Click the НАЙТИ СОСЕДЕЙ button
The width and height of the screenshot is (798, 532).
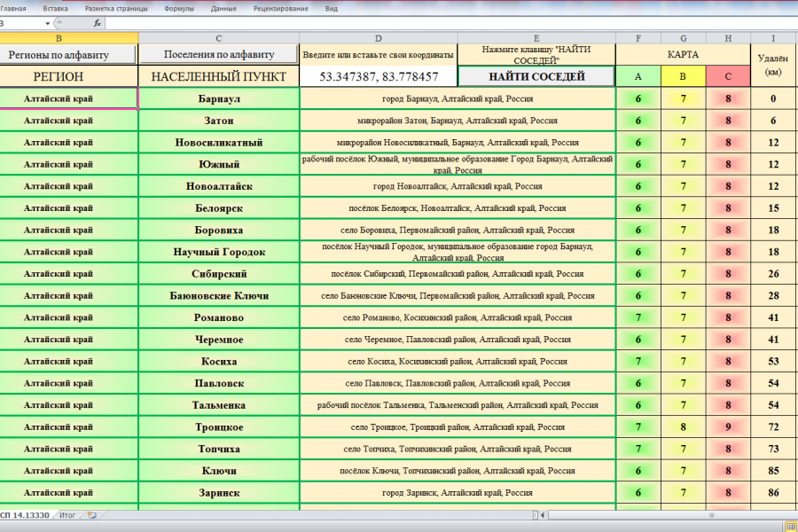536,76
